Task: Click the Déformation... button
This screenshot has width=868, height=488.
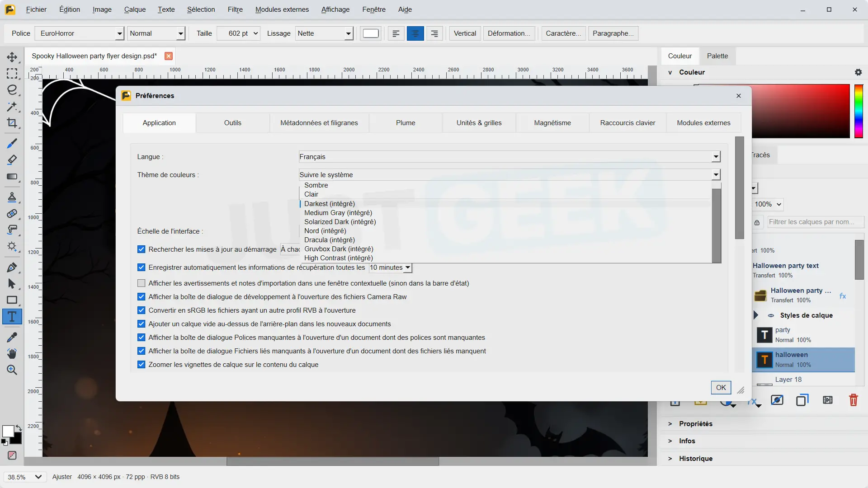Action: pos(509,33)
